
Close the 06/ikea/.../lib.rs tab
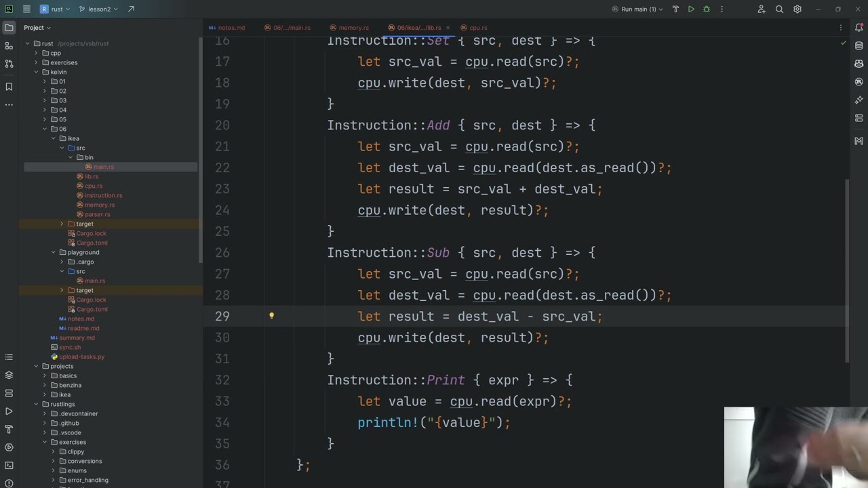(448, 28)
